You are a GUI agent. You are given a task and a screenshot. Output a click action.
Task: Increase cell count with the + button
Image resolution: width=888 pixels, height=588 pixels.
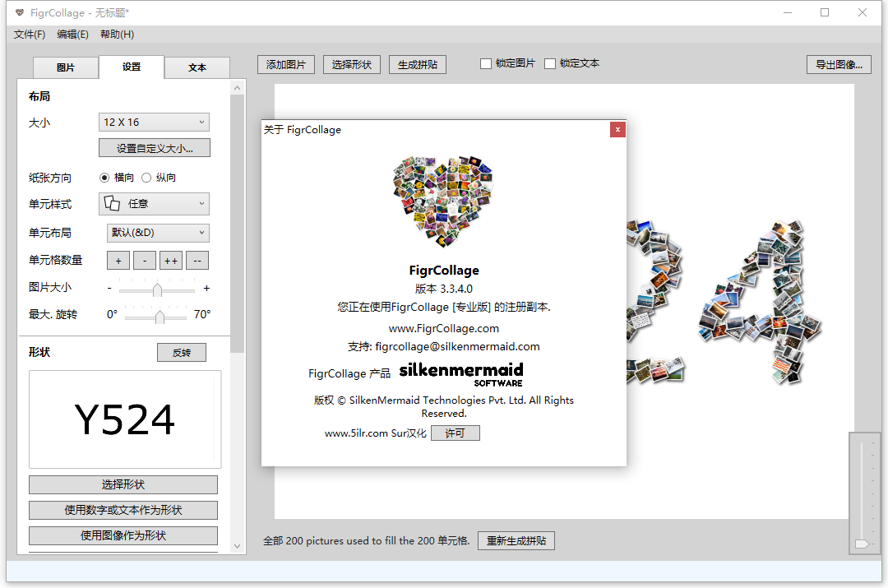[118, 261]
